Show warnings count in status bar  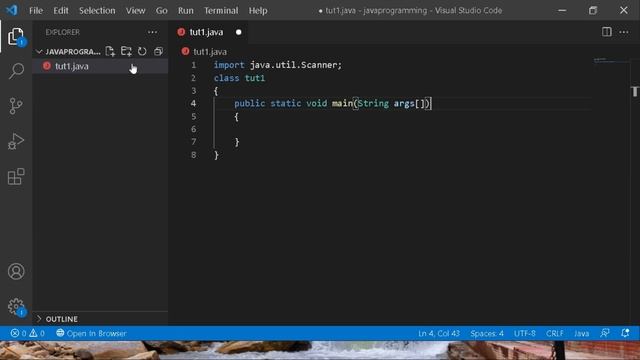37,333
